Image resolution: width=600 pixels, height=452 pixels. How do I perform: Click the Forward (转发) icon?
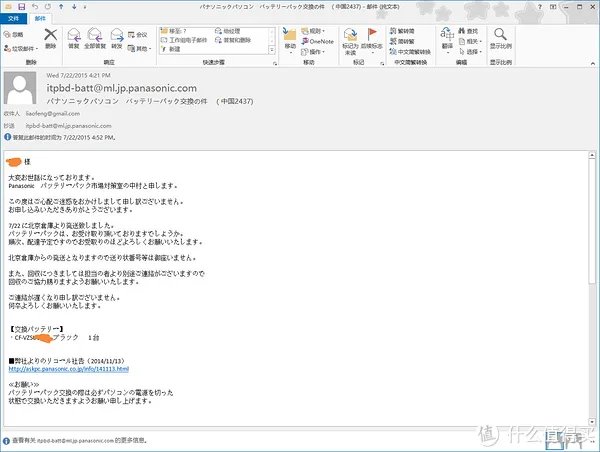pos(117,40)
